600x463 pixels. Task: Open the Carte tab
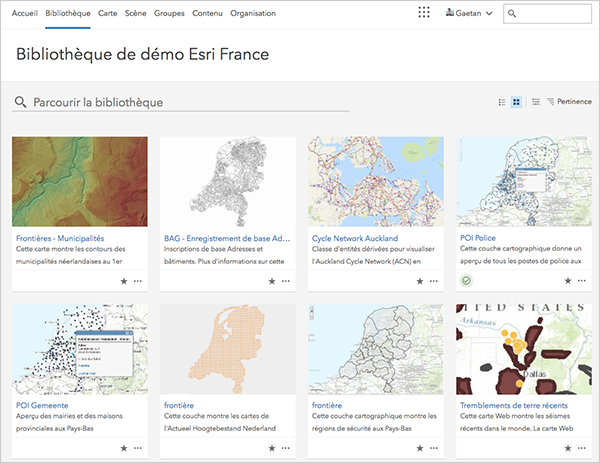point(108,13)
